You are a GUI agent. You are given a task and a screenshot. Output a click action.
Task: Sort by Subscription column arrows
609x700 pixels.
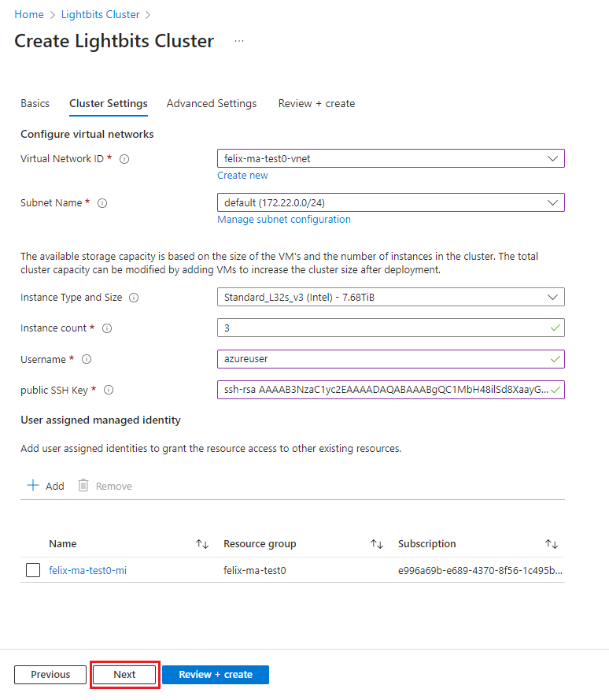click(x=552, y=544)
